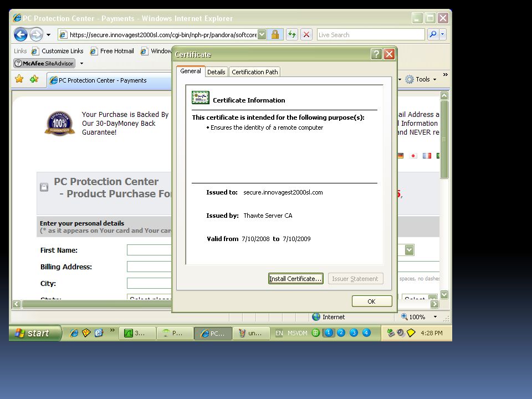Switch to virtual desktop 2
Screen dimensions: 532x399
[341, 333]
